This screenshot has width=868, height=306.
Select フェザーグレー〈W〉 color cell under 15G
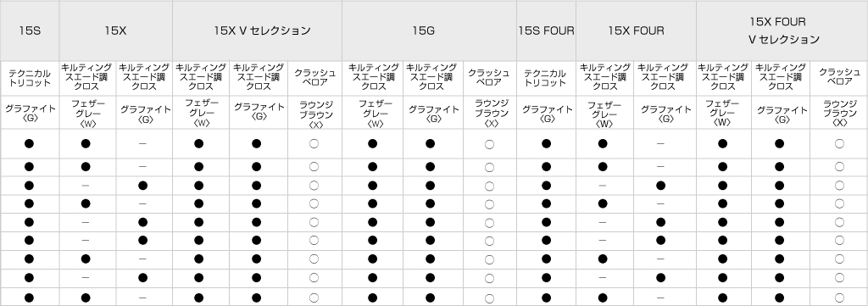point(372,113)
